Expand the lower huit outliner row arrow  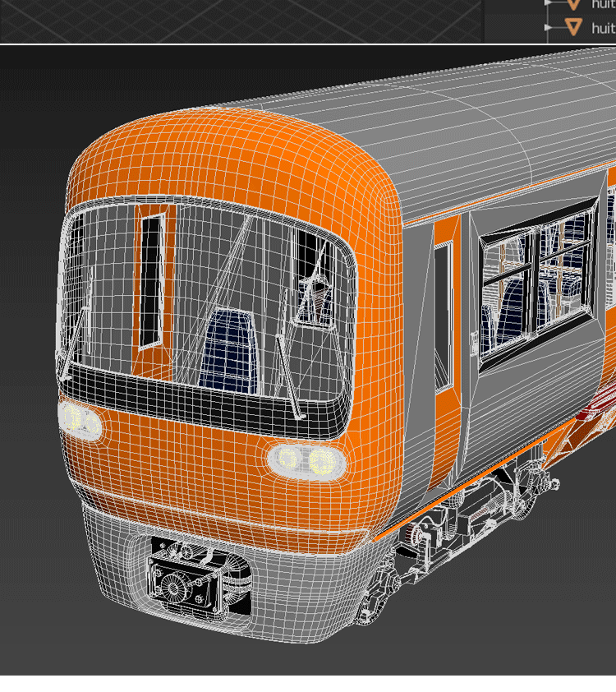[x=548, y=27]
